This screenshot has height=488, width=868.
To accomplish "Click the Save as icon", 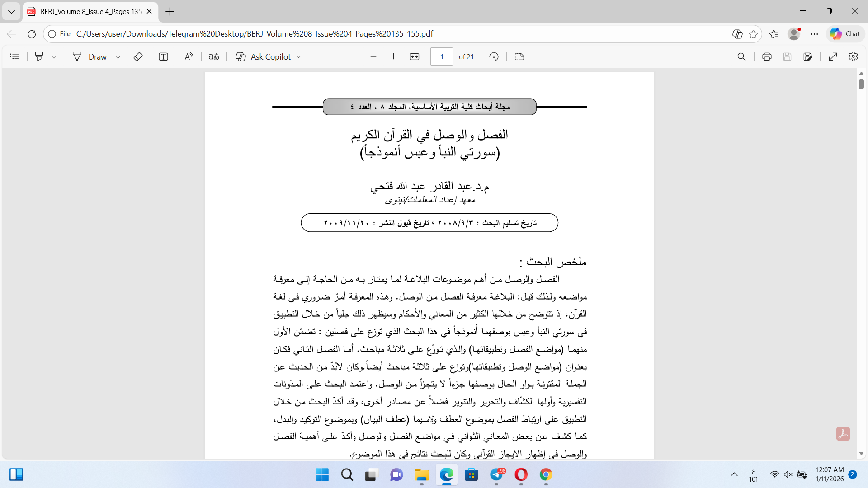I will 808,56.
